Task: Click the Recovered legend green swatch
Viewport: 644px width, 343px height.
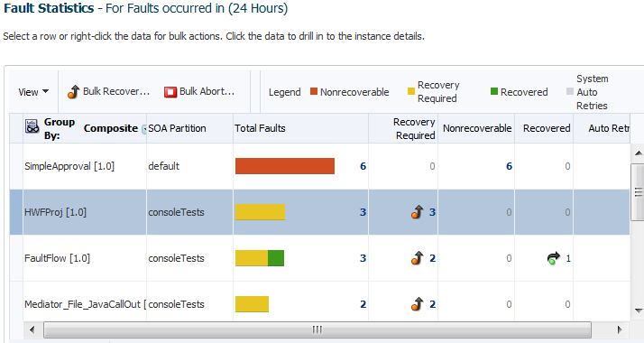Action: pos(494,91)
